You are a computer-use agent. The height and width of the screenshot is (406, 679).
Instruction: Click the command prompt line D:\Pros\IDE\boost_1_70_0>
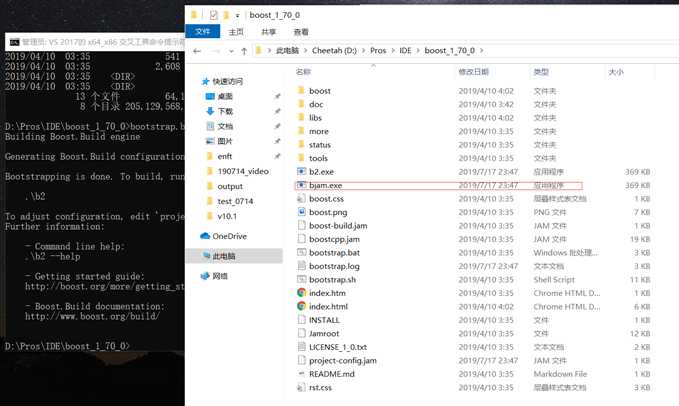[x=68, y=346]
